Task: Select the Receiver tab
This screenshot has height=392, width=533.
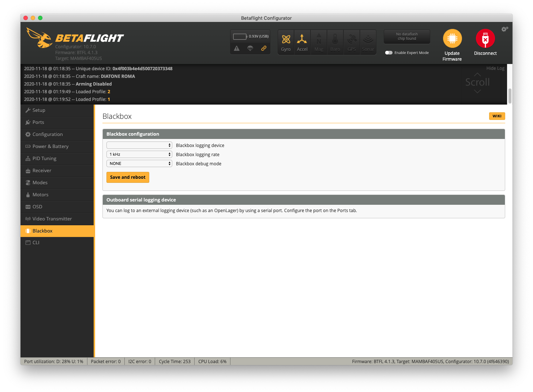Action: (57, 170)
